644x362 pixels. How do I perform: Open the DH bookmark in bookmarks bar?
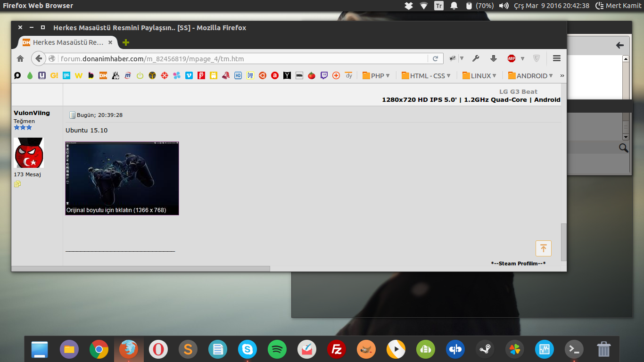(x=103, y=75)
